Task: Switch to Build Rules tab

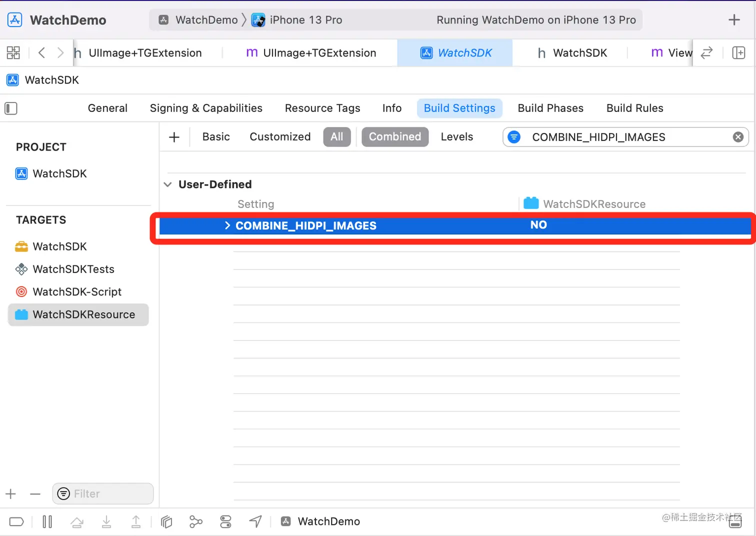Action: coord(635,108)
